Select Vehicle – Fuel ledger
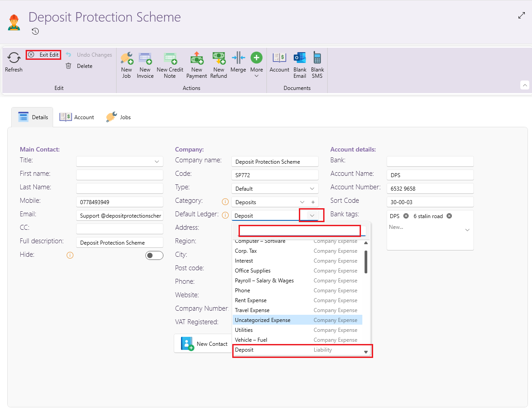 pos(297,340)
